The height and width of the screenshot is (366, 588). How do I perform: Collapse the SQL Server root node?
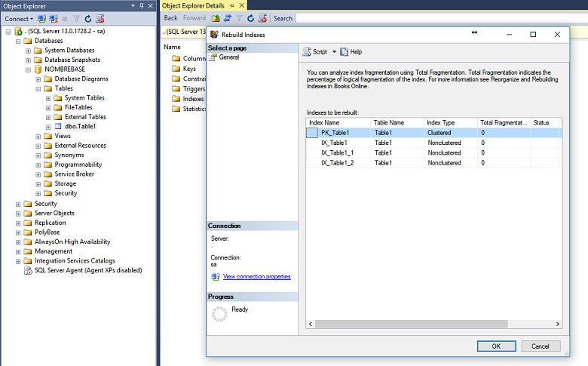[x=8, y=32]
